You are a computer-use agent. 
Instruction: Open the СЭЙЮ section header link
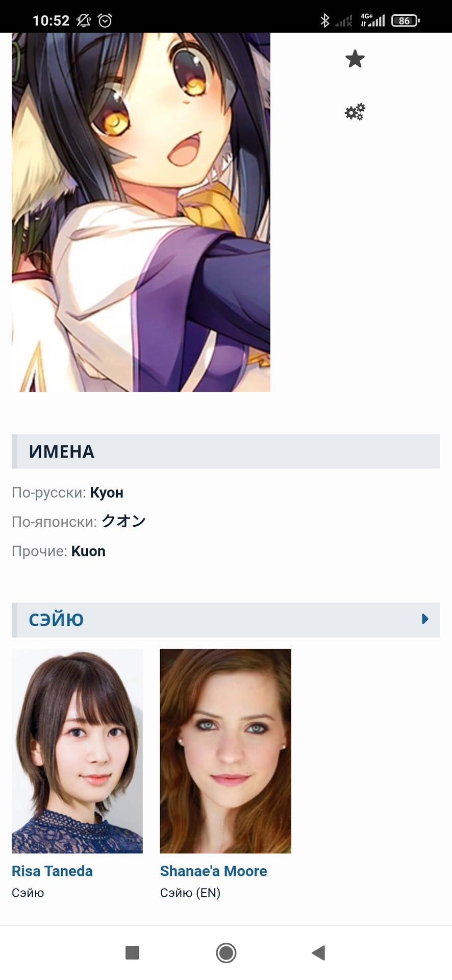(x=56, y=620)
